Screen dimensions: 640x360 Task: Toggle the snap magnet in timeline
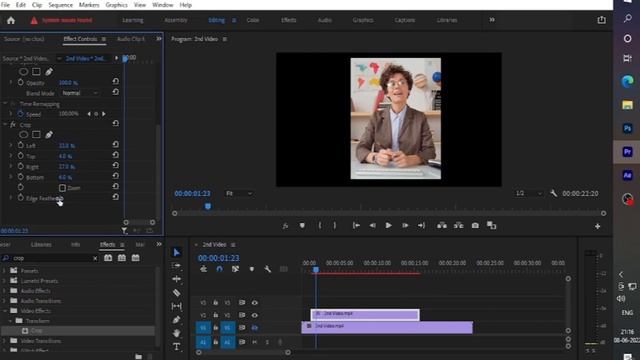point(219,269)
